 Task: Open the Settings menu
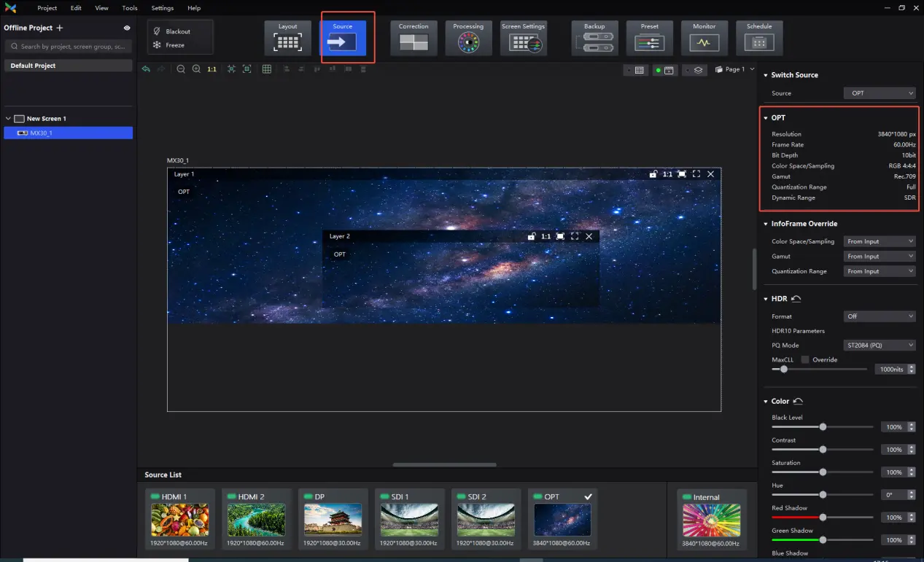pos(162,8)
